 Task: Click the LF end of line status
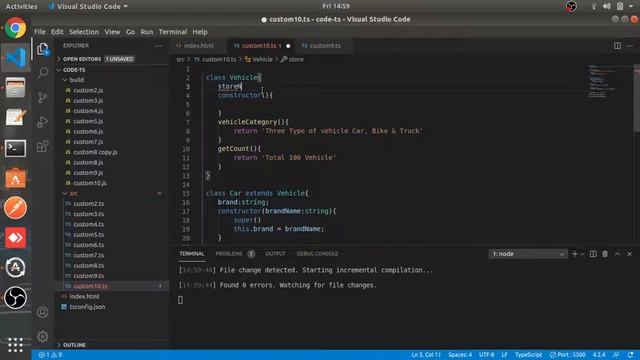[504, 355]
